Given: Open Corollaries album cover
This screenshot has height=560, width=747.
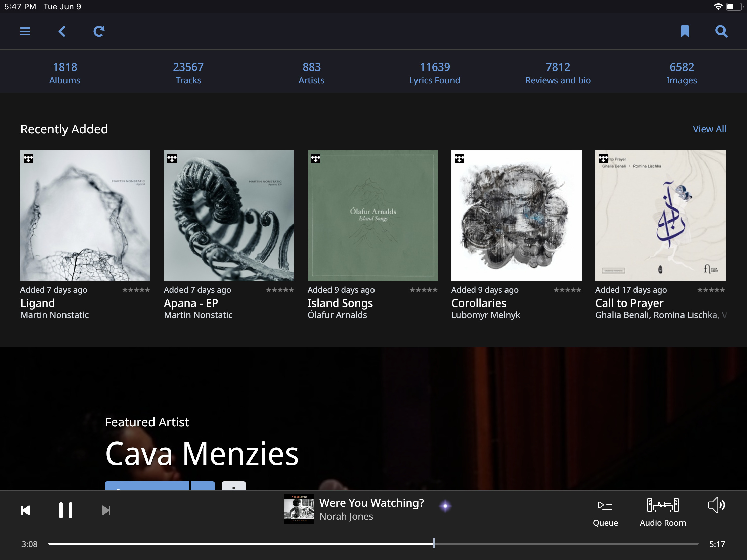Looking at the screenshot, I should (x=516, y=215).
